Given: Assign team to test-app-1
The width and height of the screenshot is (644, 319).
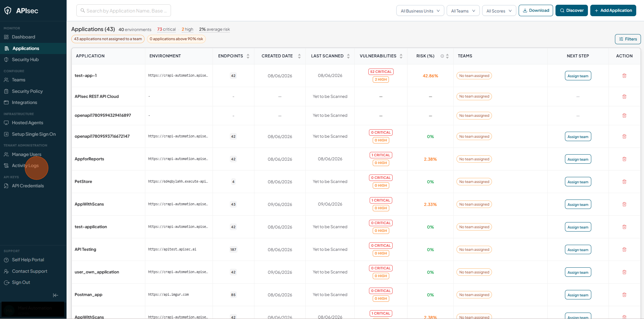Looking at the screenshot, I should [578, 76].
